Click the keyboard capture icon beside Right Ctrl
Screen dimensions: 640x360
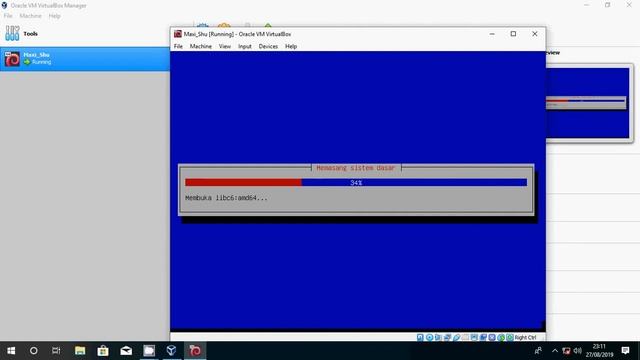click(x=510, y=338)
